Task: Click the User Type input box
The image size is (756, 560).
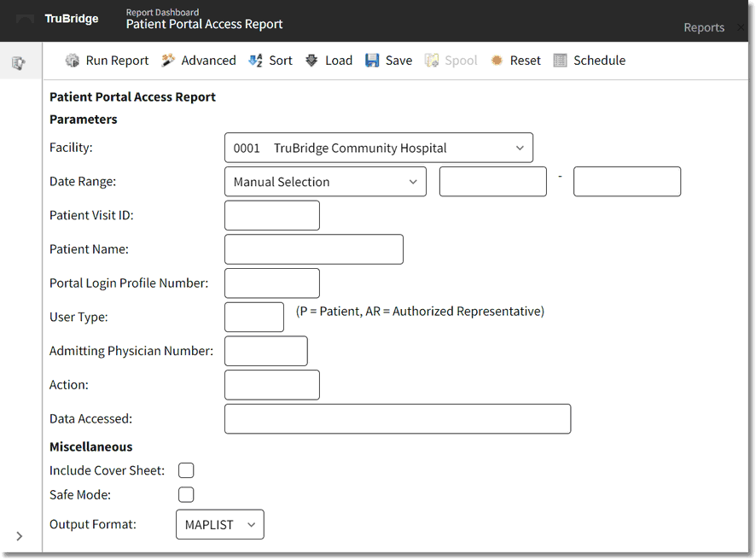Action: coord(253,317)
